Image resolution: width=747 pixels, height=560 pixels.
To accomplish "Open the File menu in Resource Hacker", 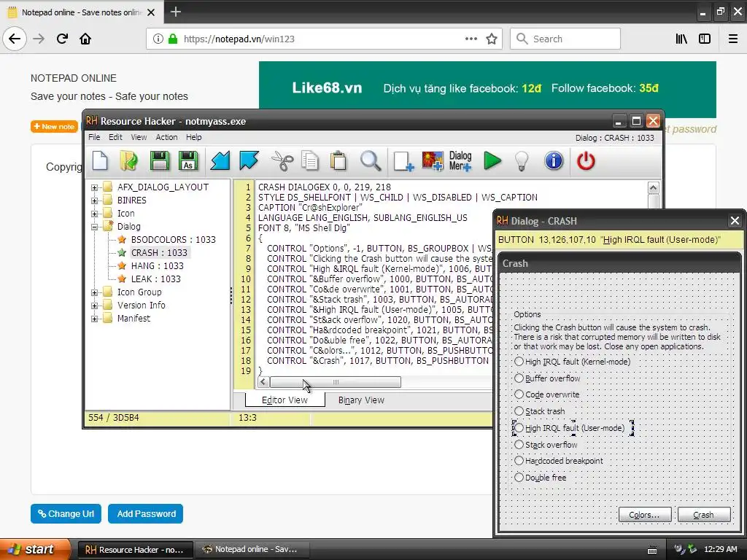I will 94,137.
